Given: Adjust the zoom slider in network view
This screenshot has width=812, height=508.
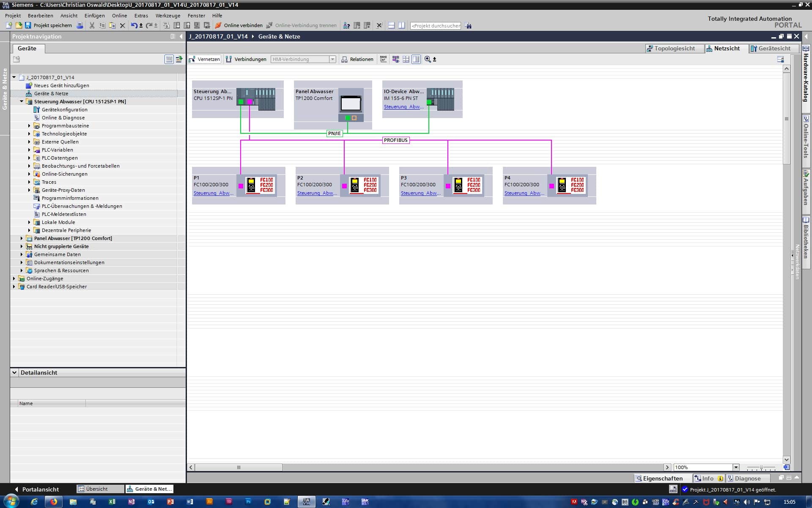Looking at the screenshot, I should click(761, 467).
